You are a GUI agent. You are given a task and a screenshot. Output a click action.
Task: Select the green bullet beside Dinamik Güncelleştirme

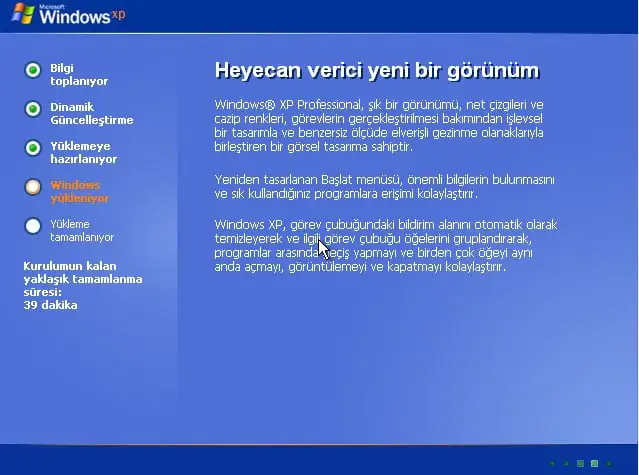[33, 109]
